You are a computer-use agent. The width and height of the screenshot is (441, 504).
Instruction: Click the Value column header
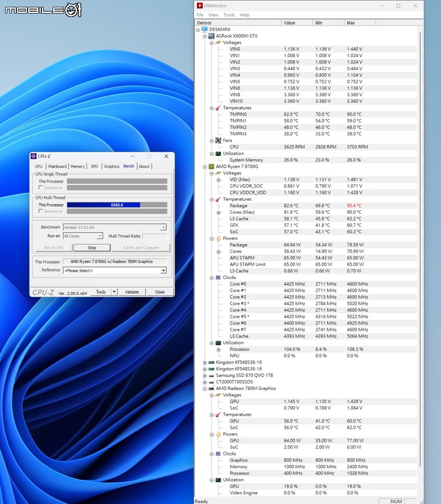[x=297, y=23]
